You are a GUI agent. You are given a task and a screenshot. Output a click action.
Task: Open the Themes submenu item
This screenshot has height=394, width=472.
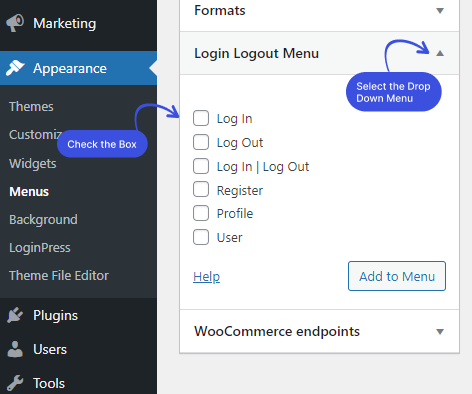[x=31, y=107]
